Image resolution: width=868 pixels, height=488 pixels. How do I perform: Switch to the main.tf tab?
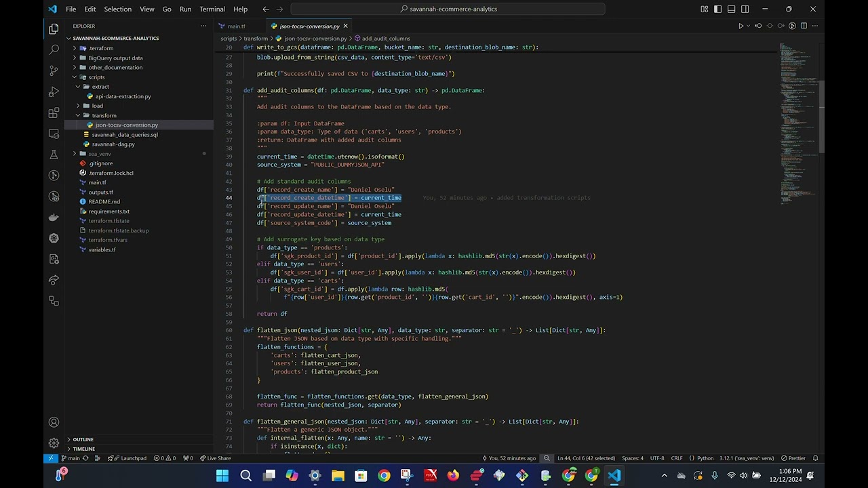[x=236, y=26]
